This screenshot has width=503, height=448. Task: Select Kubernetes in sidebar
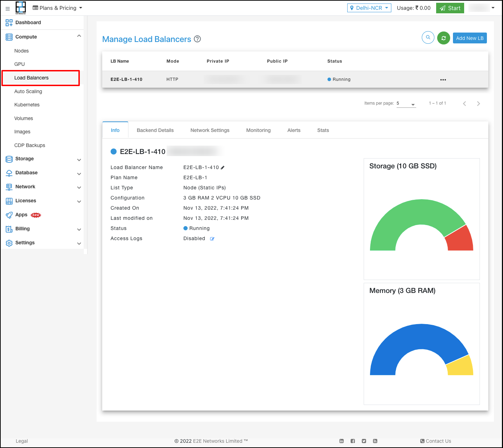pos(27,105)
